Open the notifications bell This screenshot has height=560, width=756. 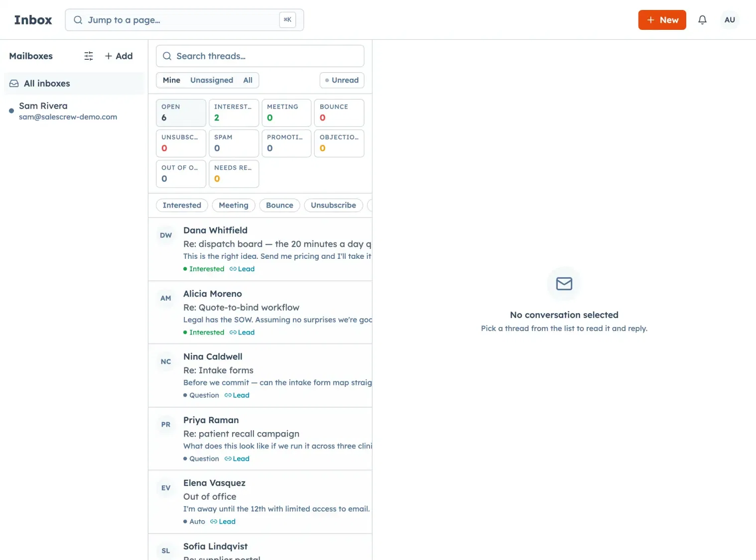click(x=702, y=20)
